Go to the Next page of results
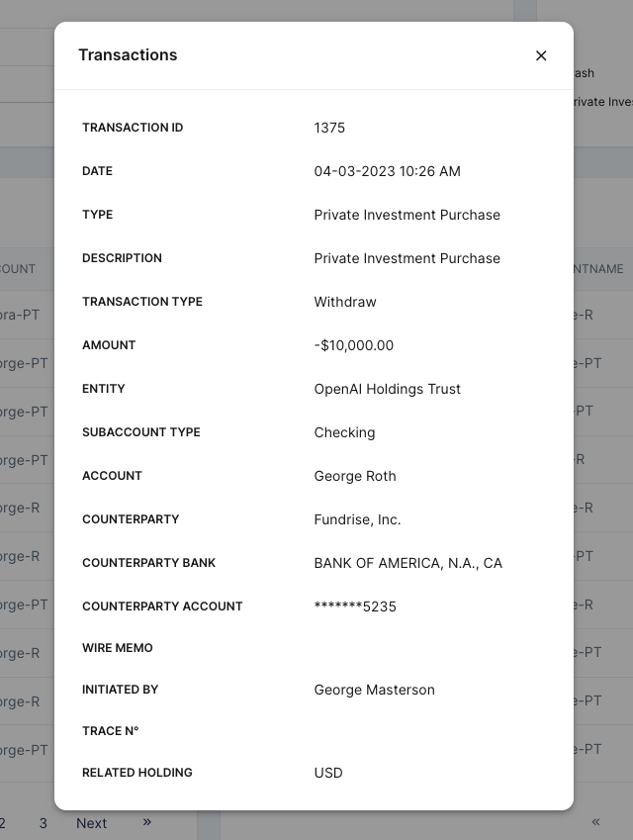The height and width of the screenshot is (840, 633). point(91,823)
